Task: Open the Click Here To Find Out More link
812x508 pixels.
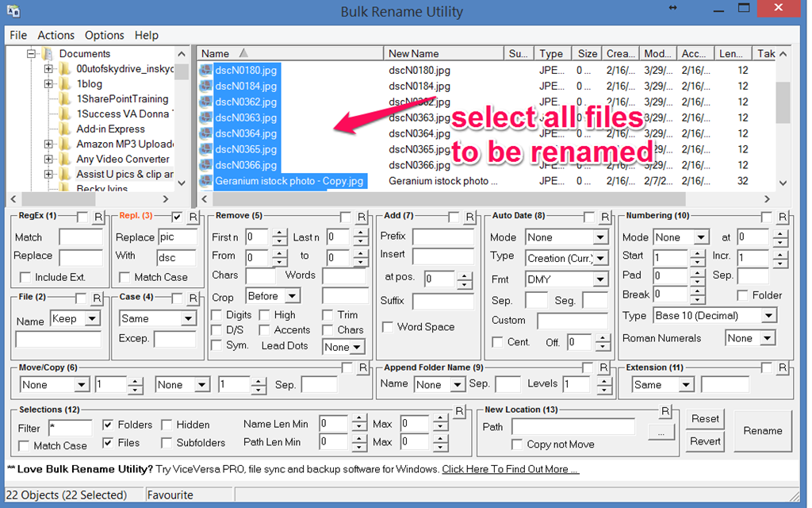Action: click(x=510, y=469)
